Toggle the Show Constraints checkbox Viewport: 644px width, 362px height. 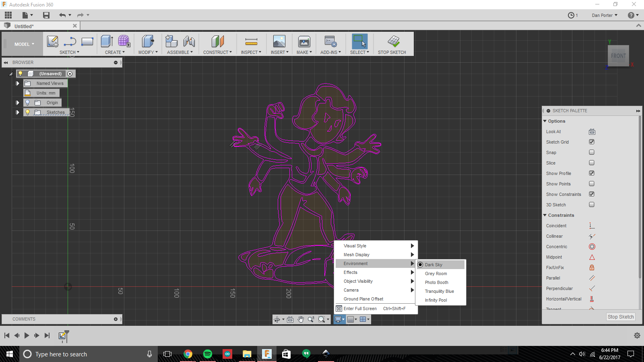pos(592,194)
